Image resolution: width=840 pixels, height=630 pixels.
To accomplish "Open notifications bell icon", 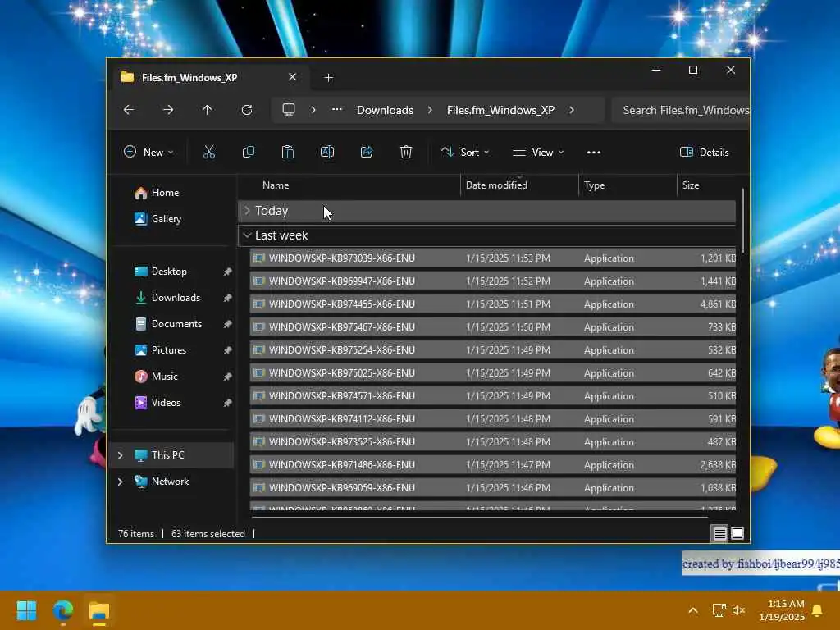I will (818, 610).
